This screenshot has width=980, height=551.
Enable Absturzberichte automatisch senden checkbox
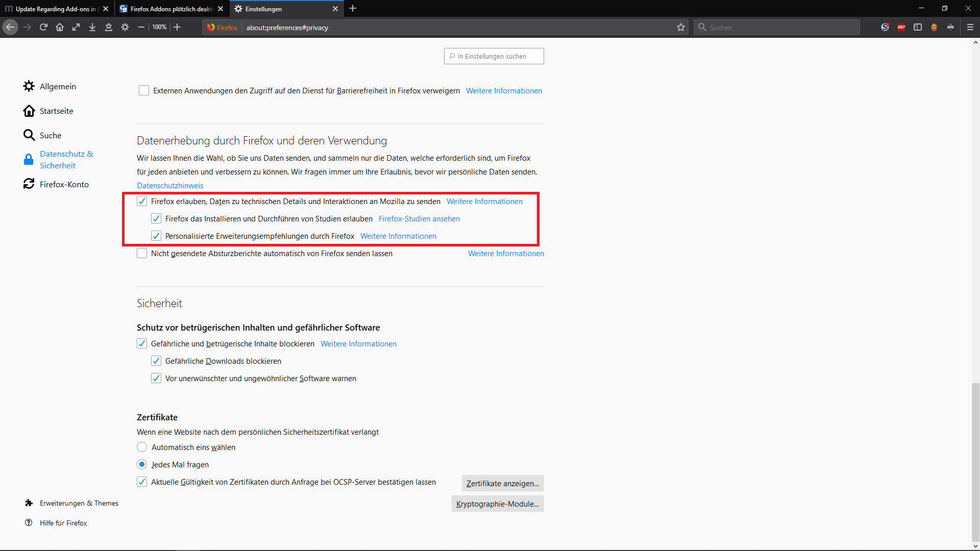coord(142,254)
